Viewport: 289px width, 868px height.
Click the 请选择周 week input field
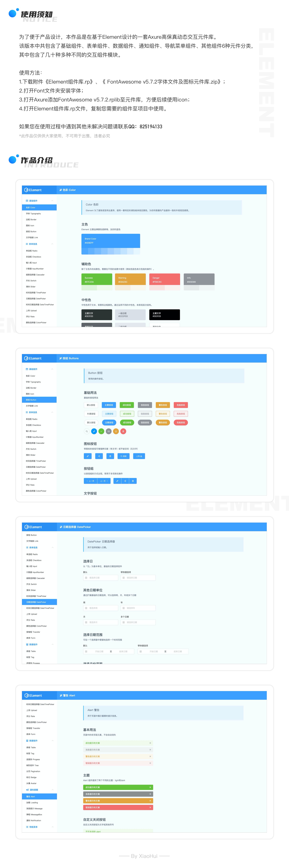pyautogui.click(x=101, y=608)
